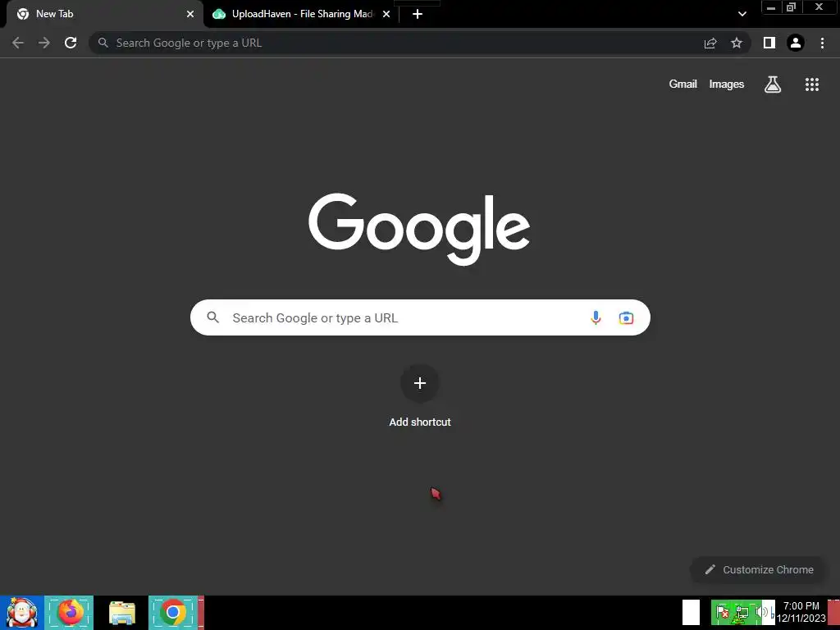Search by image with Google Lens
The height and width of the screenshot is (630, 840).
coord(626,317)
